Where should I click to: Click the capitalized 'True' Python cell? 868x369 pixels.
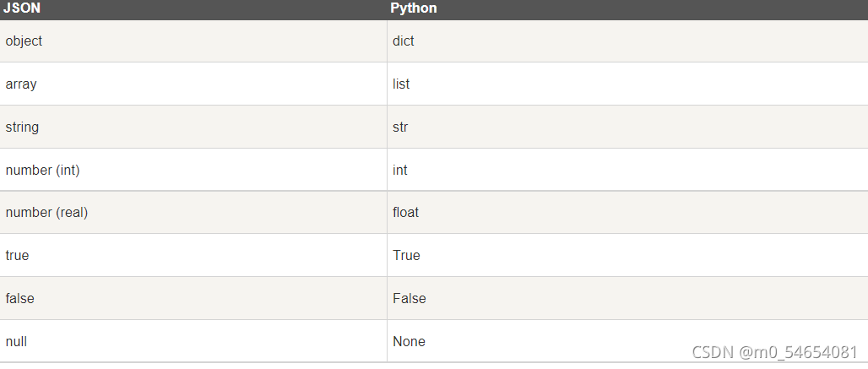[x=406, y=255]
